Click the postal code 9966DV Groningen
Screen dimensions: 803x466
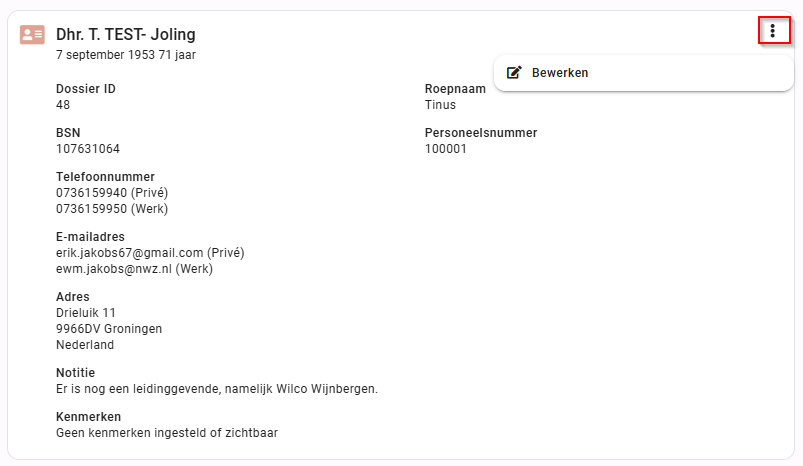point(109,329)
